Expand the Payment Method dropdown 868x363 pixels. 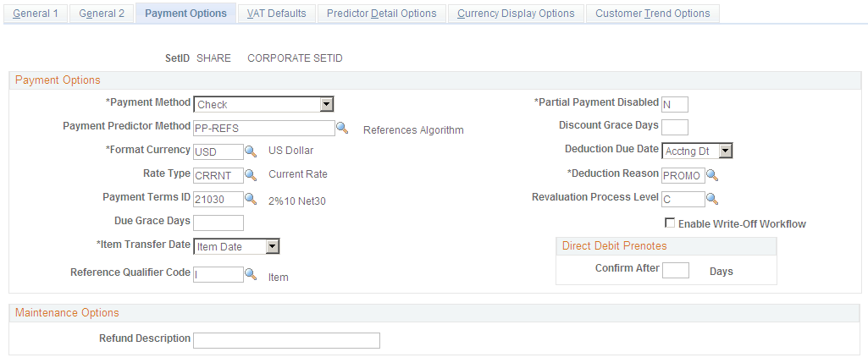tap(327, 104)
